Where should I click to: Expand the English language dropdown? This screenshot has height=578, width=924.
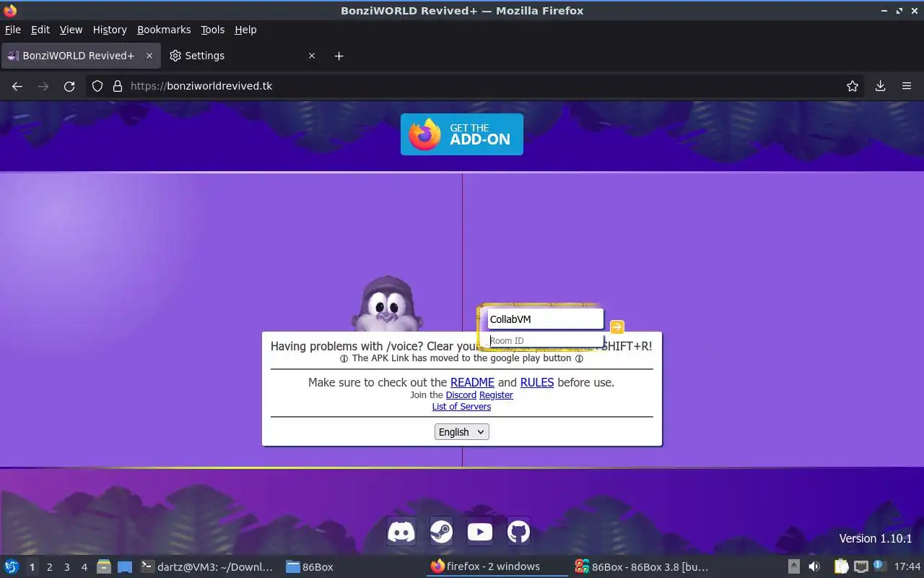coord(462,431)
